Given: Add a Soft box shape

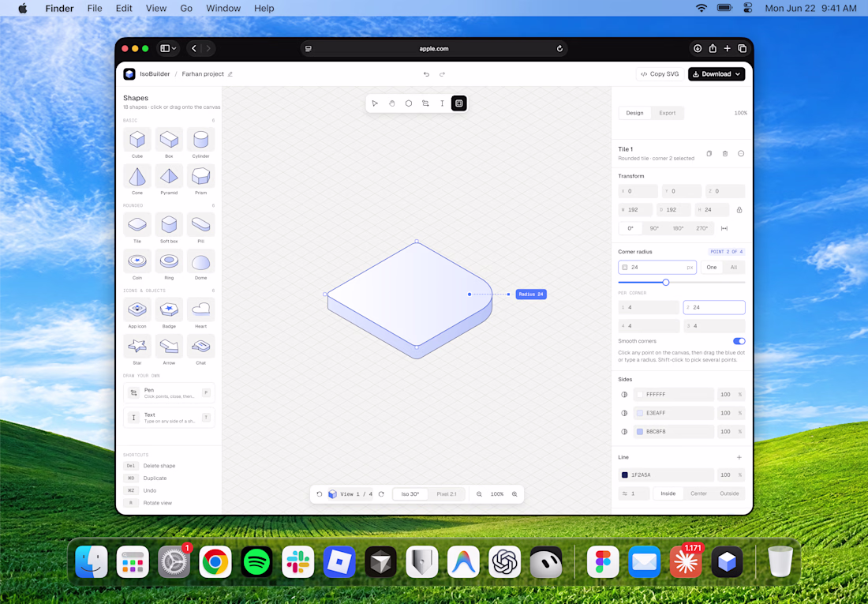Looking at the screenshot, I should pyautogui.click(x=169, y=224).
